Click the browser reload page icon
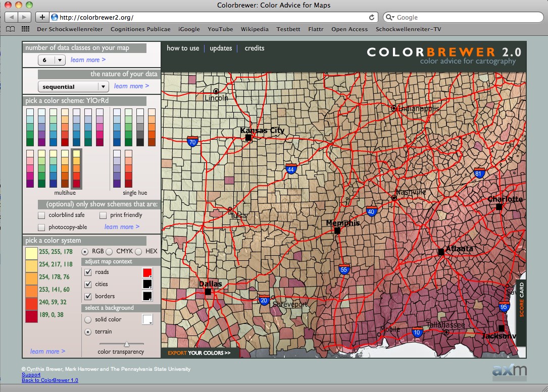 (x=372, y=17)
